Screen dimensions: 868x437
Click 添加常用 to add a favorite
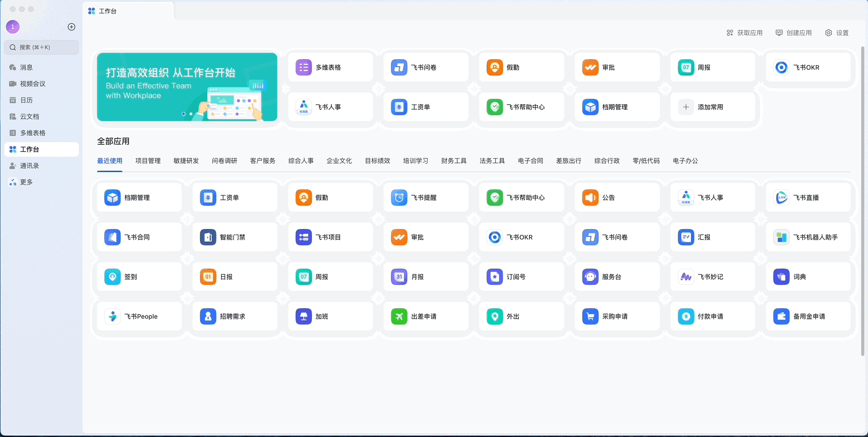(x=713, y=107)
